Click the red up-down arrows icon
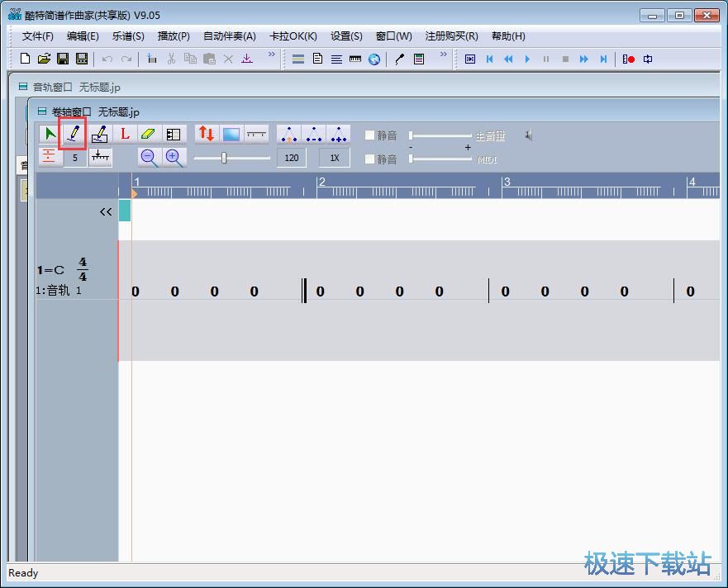 coord(207,134)
